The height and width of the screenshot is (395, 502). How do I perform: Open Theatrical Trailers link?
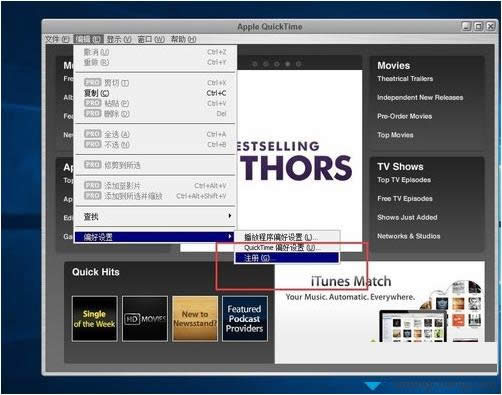pos(405,79)
